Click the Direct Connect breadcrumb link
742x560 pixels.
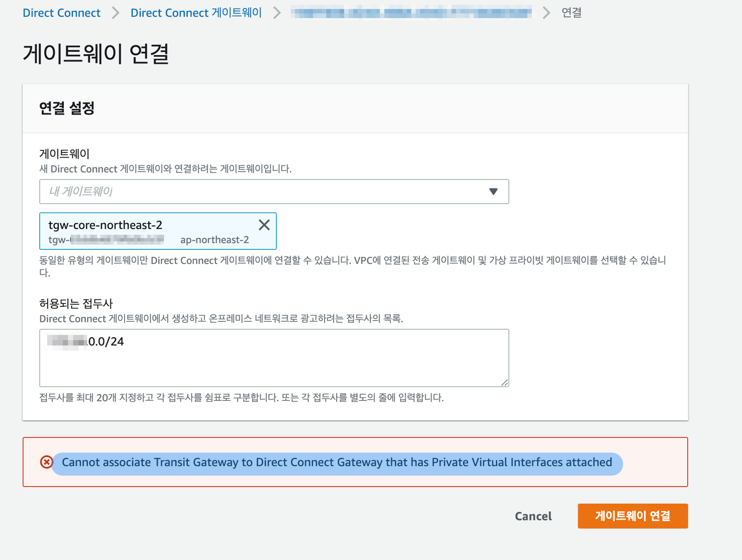62,13
